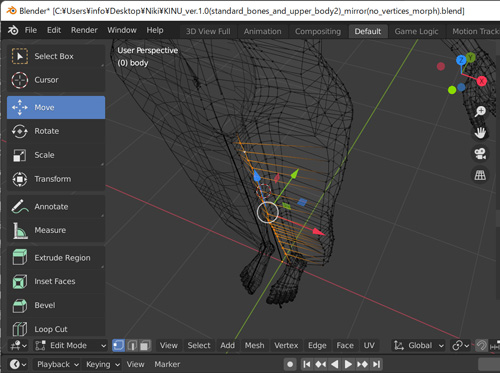Play animation forward
500x373 pixels.
[x=348, y=364]
